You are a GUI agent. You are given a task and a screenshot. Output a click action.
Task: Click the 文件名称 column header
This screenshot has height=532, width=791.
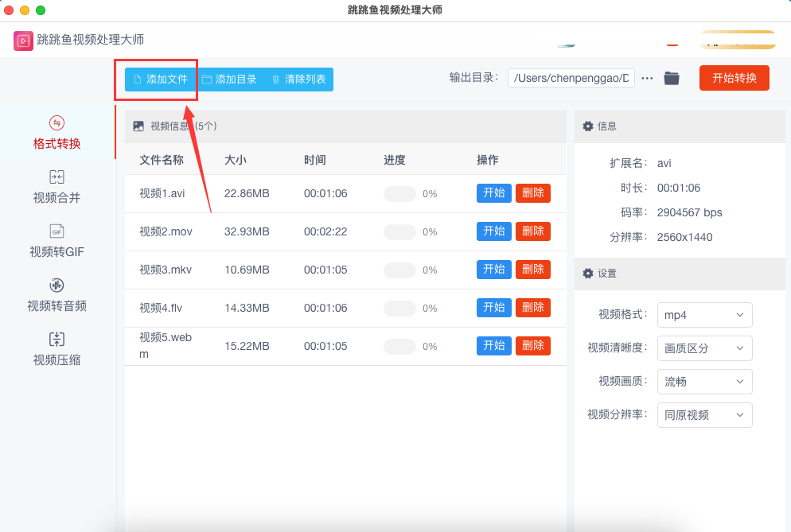click(x=162, y=161)
